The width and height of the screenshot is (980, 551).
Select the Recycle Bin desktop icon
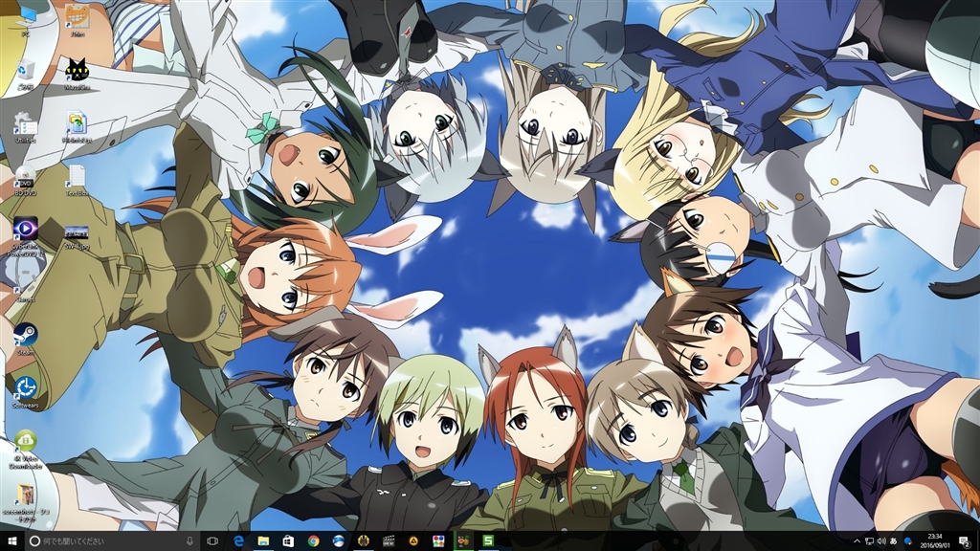(x=25, y=73)
